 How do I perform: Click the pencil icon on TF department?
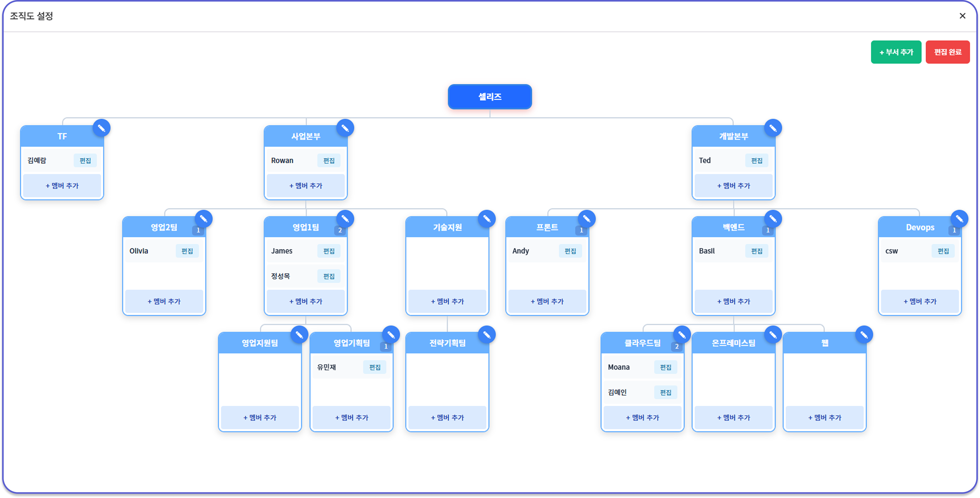(x=102, y=128)
